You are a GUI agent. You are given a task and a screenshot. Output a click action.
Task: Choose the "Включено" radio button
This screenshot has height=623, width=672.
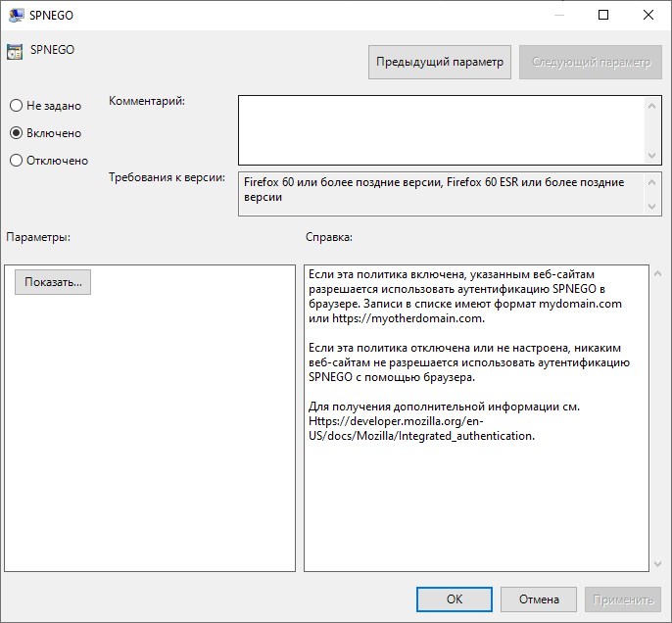point(16,133)
